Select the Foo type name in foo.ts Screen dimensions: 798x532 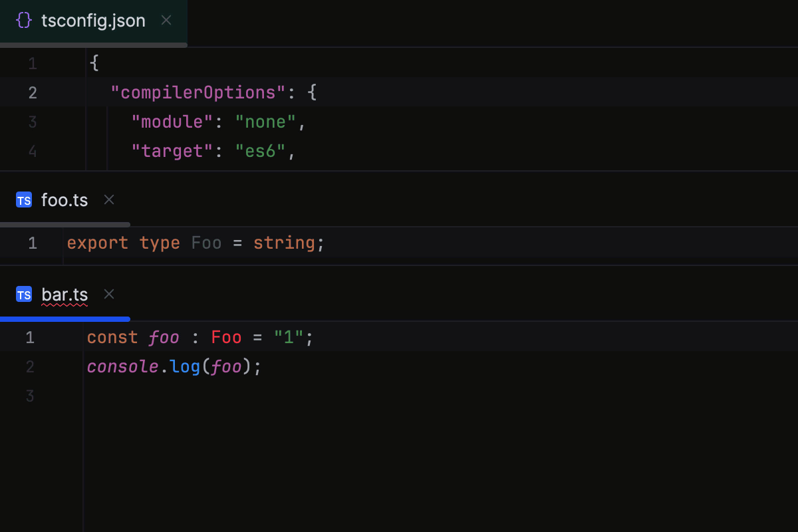pyautogui.click(x=206, y=243)
